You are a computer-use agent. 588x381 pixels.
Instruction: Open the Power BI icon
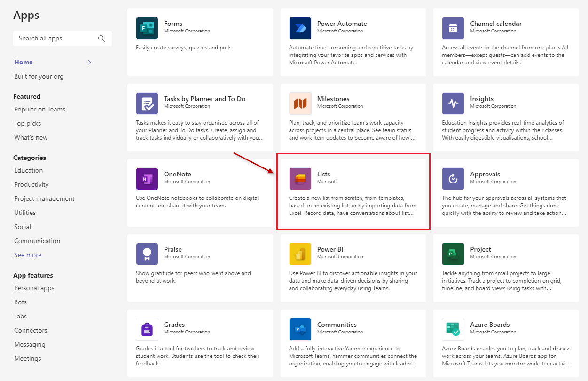point(300,254)
